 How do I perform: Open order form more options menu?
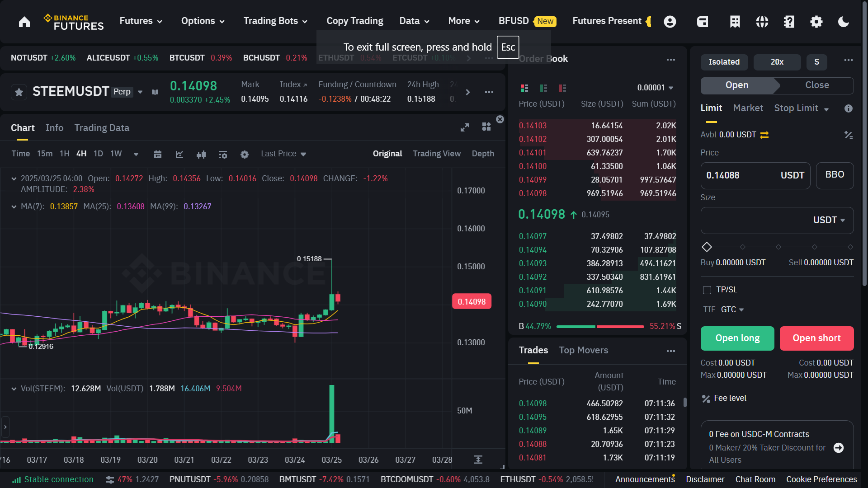click(x=849, y=60)
